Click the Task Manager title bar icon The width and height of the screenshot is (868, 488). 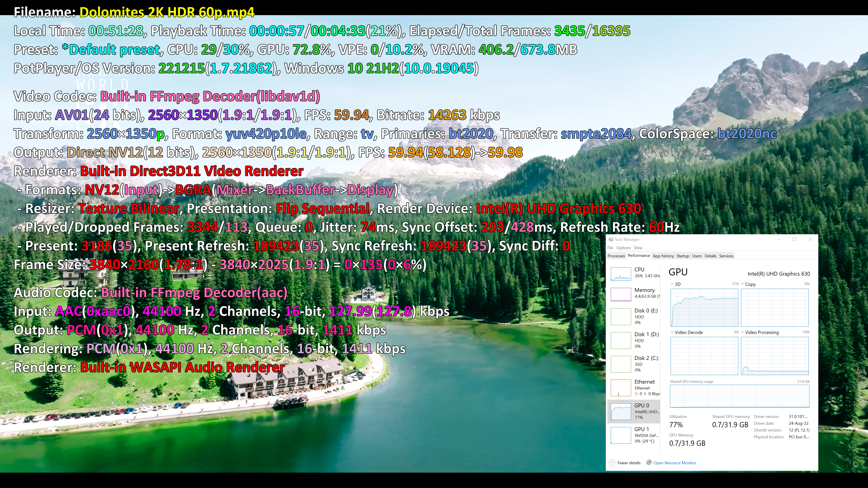[x=611, y=239]
